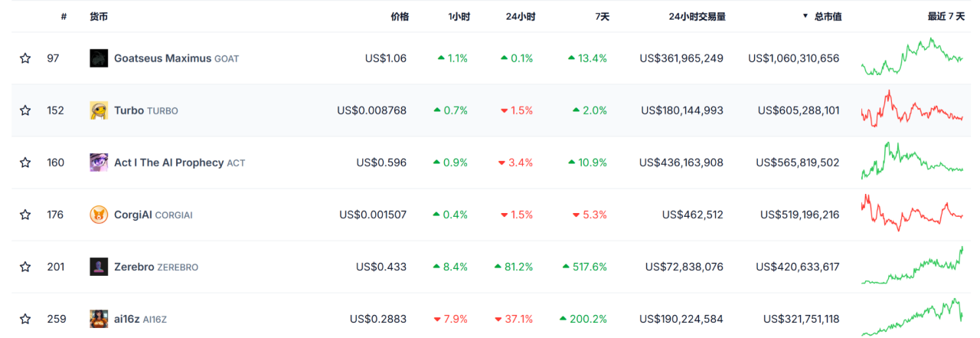The image size is (980, 338).
Task: Sort by 总市值 column header
Action: tap(827, 16)
